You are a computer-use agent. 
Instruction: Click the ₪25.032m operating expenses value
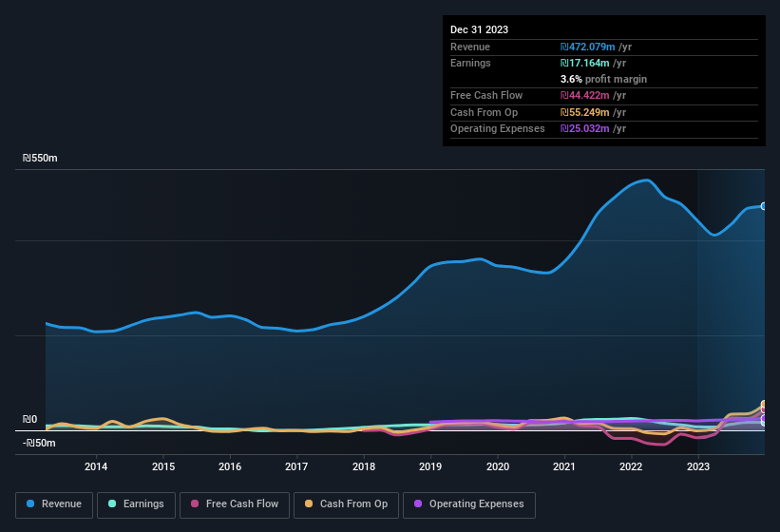(584, 129)
